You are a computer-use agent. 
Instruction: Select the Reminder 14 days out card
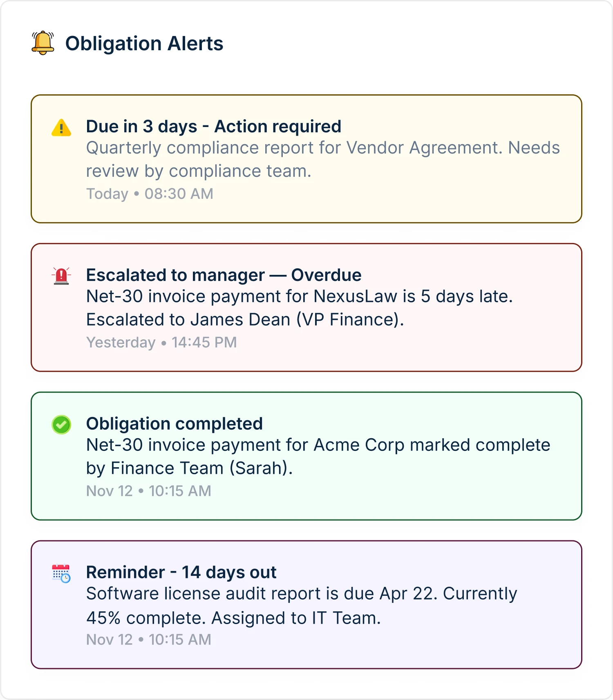point(306,604)
